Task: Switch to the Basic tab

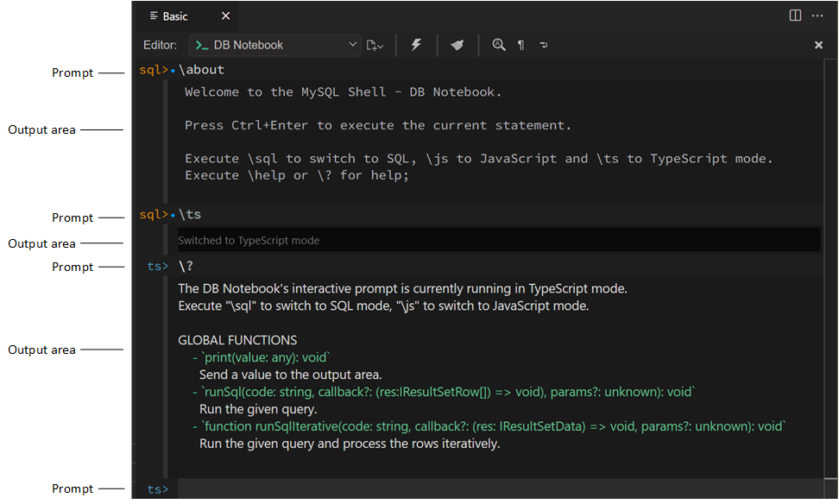Action: (176, 16)
